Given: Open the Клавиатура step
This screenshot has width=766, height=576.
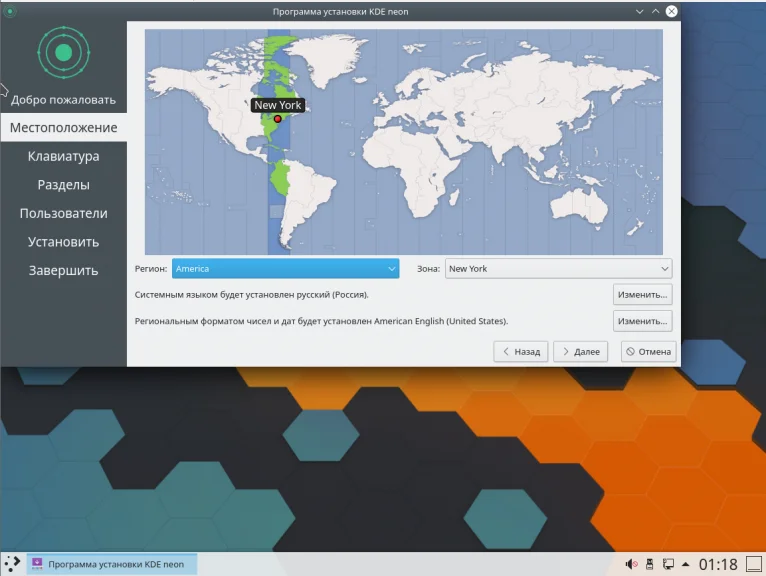Looking at the screenshot, I should [x=64, y=156].
